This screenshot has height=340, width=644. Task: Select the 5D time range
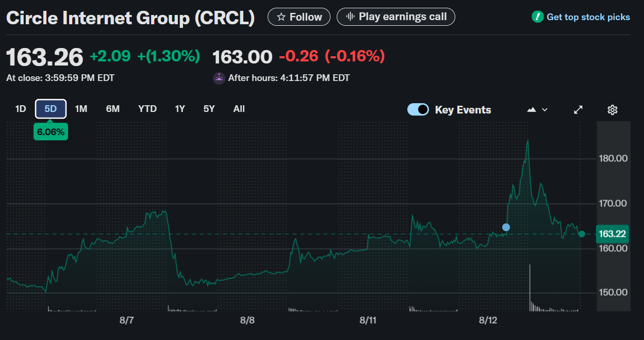click(x=51, y=109)
